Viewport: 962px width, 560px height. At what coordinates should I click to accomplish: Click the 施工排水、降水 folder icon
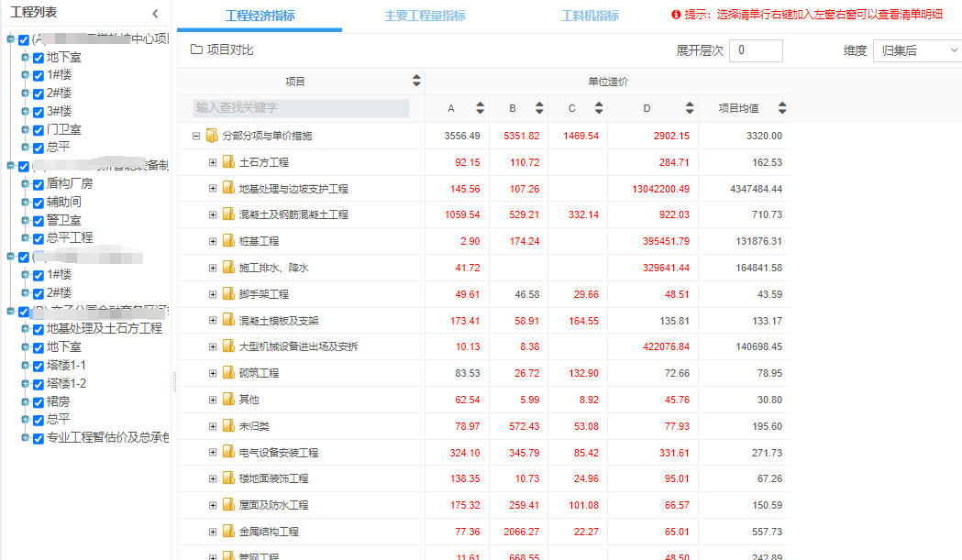(x=228, y=268)
